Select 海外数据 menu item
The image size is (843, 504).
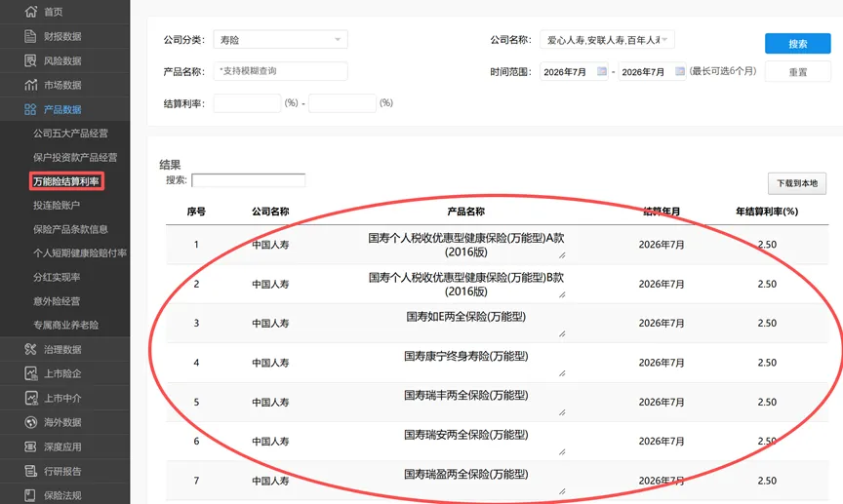pyautogui.click(x=64, y=422)
